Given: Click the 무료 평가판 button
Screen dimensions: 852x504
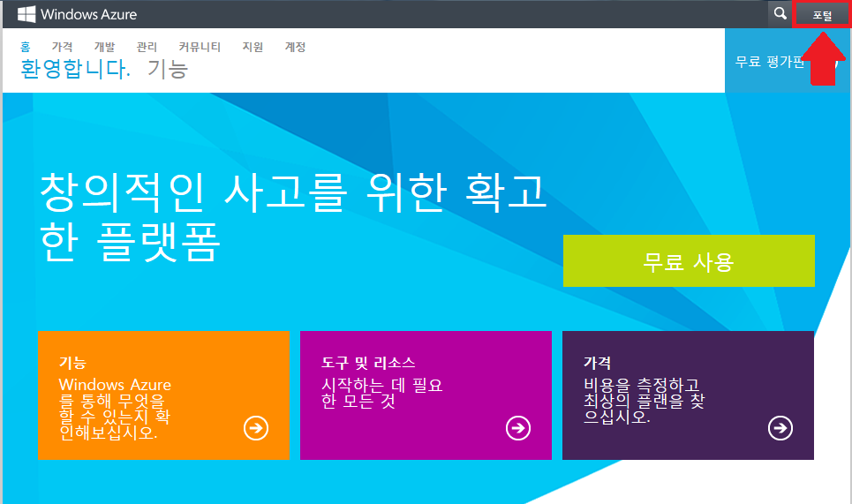Looking at the screenshot, I should pos(788,61).
